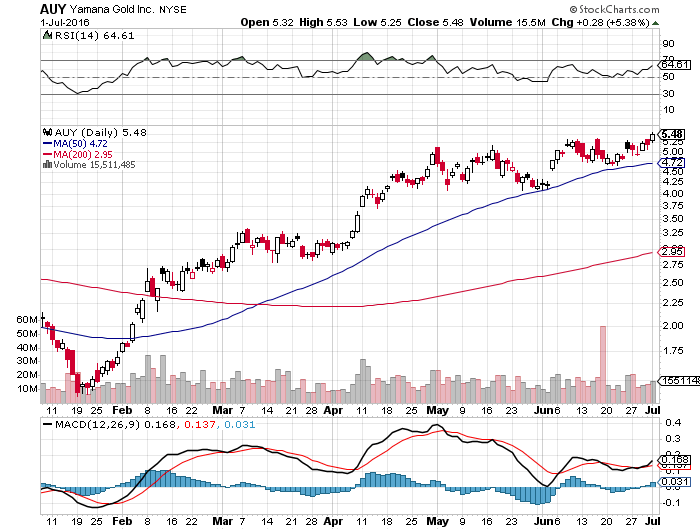This screenshot has width=700, height=530.
Task: Click the red 0.137 MACD signal value
Action: pos(200,424)
